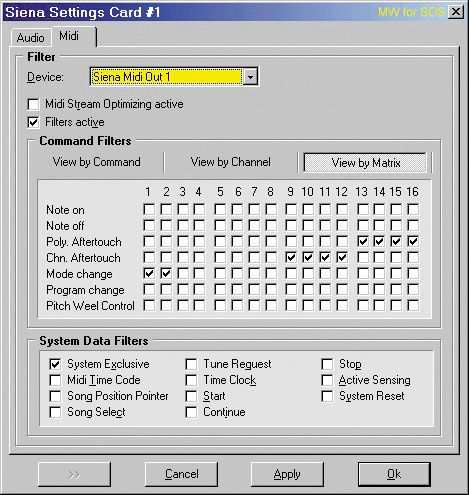Select View by Matrix
This screenshot has width=469, height=495.
click(x=365, y=163)
